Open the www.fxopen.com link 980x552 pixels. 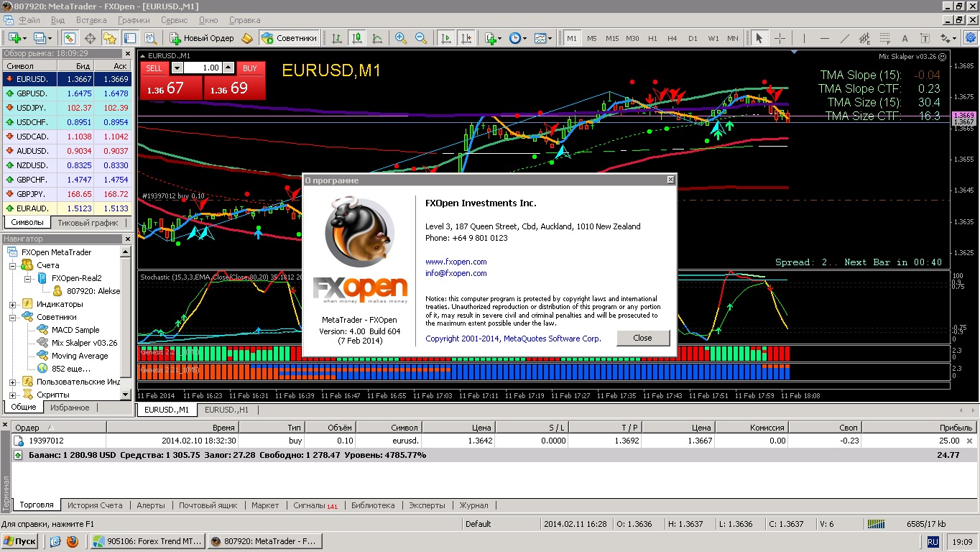[x=456, y=262]
